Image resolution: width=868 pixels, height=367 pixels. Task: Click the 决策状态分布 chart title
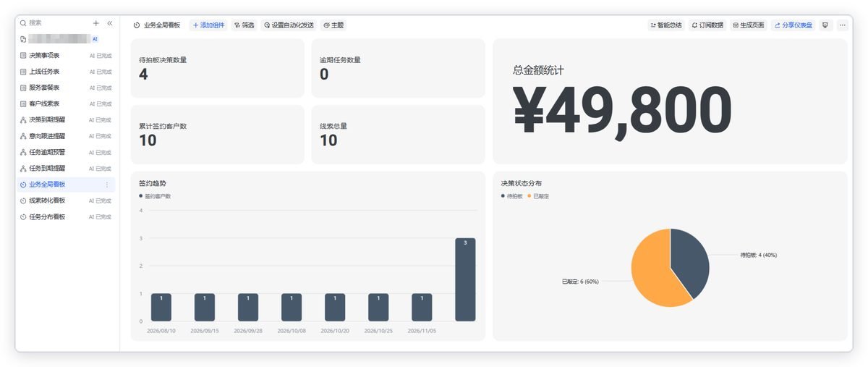521,183
